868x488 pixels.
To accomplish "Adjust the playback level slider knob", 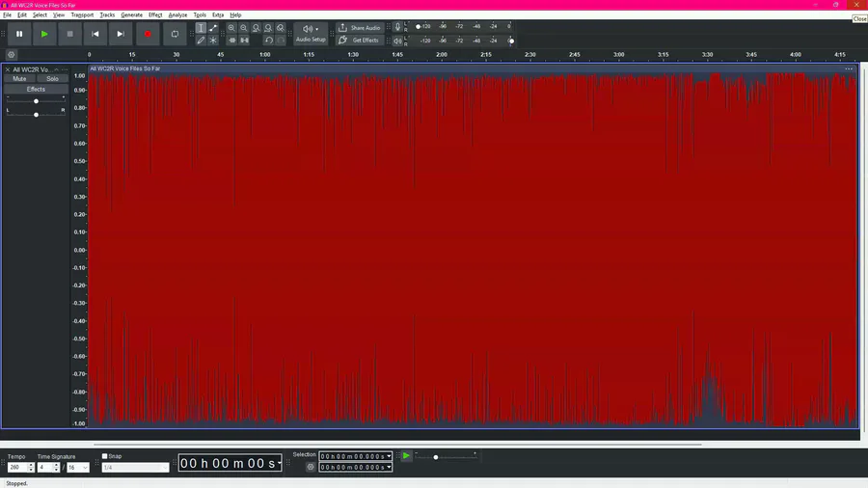I will [511, 41].
